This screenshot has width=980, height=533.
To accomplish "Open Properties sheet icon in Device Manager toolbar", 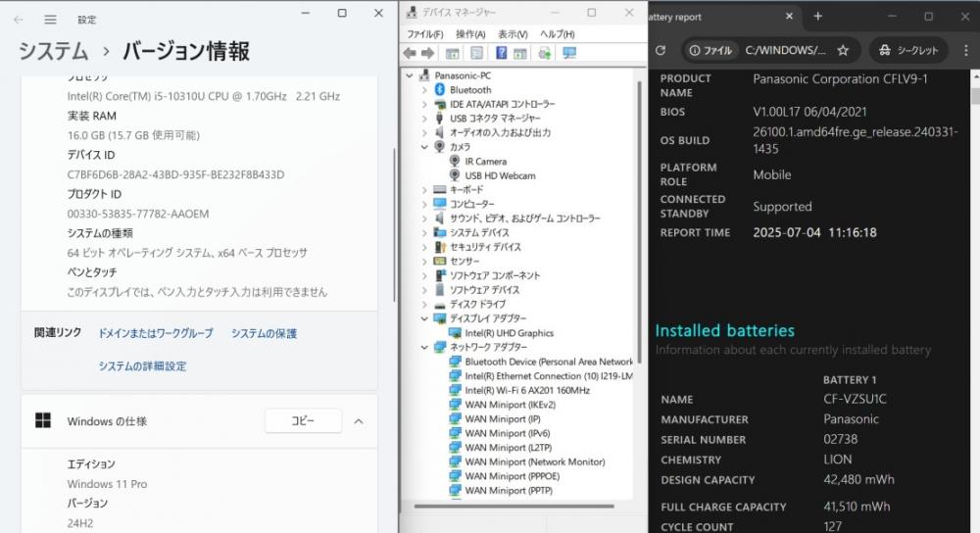I will click(x=477, y=54).
